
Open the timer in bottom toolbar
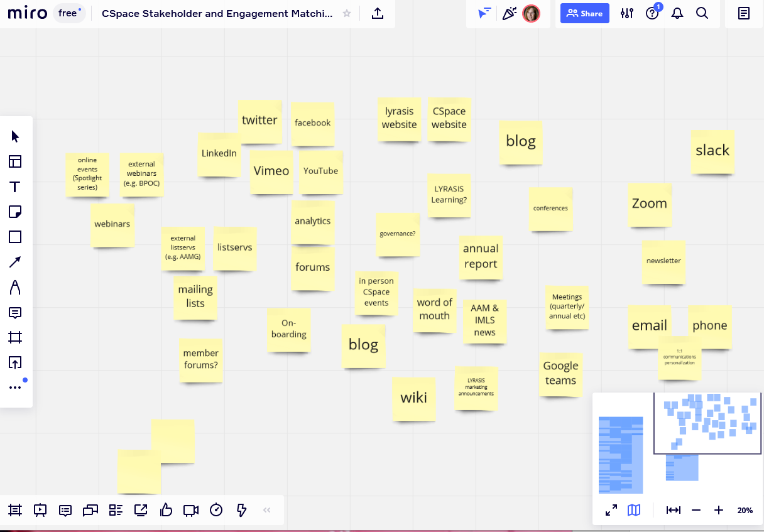click(x=216, y=510)
